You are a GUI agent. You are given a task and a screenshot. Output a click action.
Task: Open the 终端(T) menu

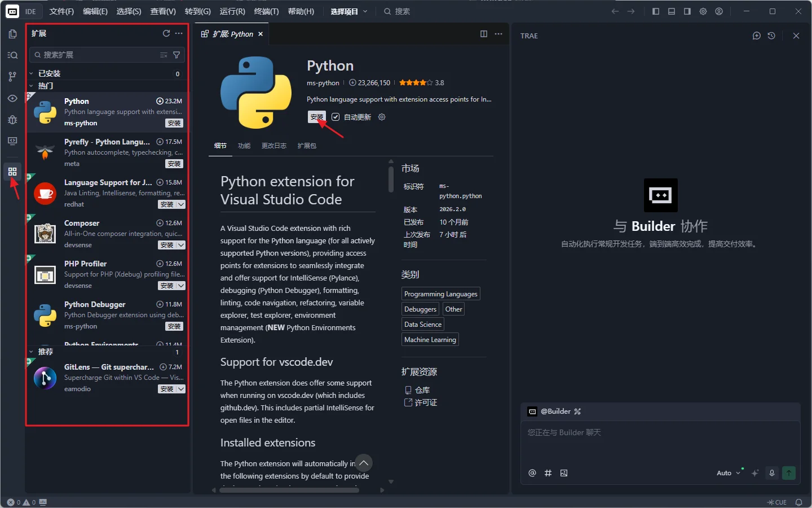[266, 11]
